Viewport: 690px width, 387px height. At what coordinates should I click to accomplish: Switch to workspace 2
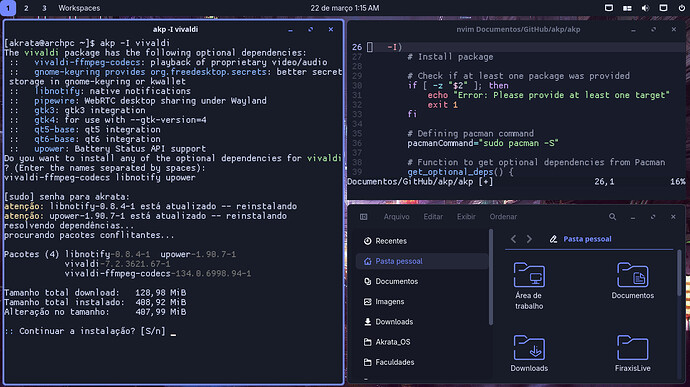pyautogui.click(x=26, y=8)
